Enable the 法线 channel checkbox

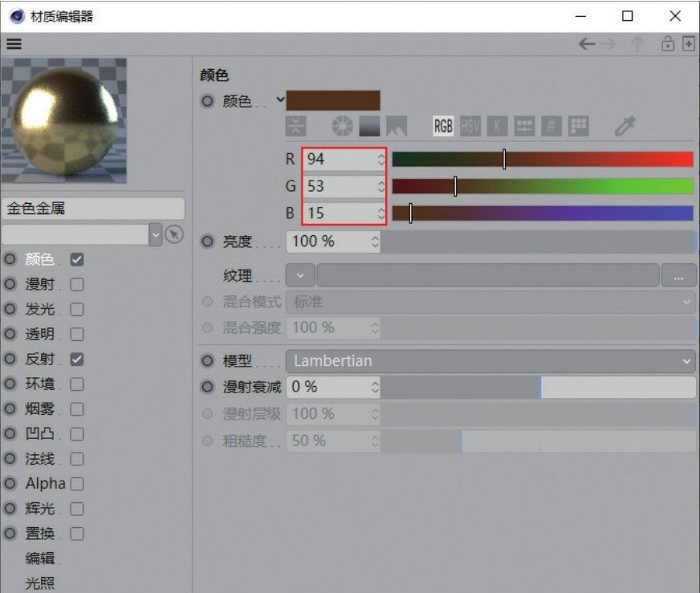click(x=77, y=459)
